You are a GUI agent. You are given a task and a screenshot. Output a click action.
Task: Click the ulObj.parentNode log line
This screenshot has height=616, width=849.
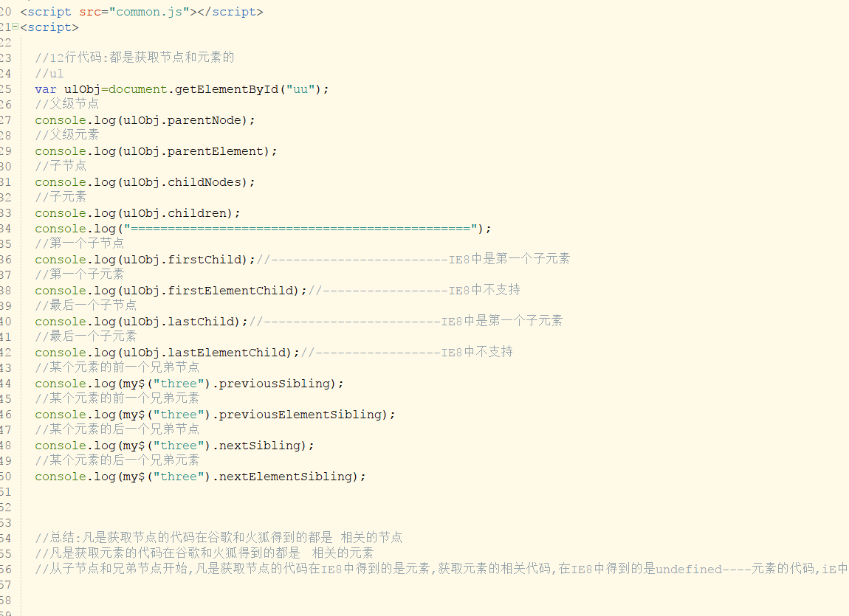(x=145, y=120)
